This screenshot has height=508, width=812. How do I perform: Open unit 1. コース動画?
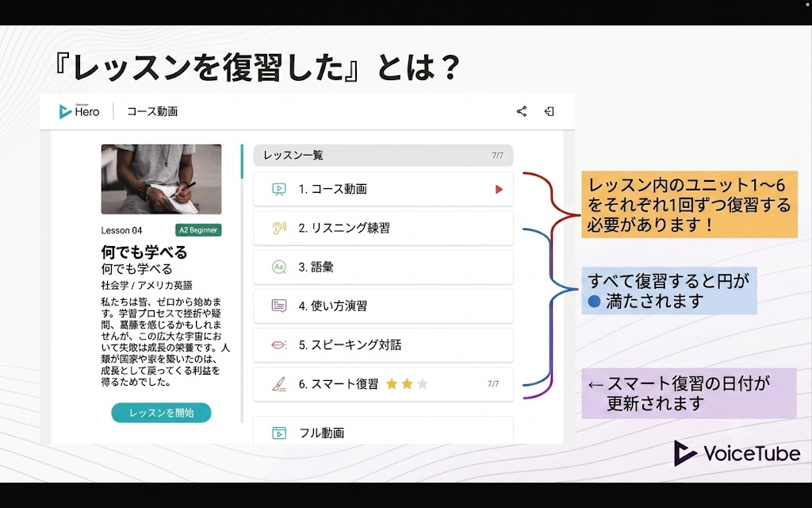tap(383, 189)
